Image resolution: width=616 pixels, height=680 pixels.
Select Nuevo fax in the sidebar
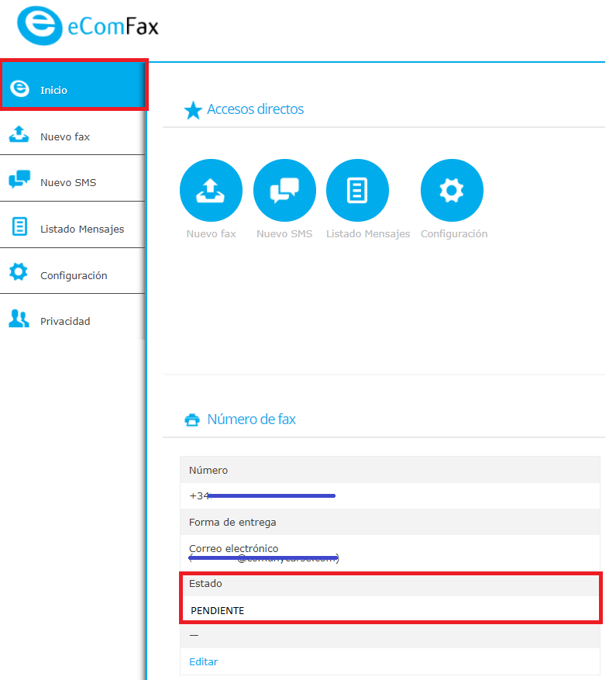click(72, 133)
